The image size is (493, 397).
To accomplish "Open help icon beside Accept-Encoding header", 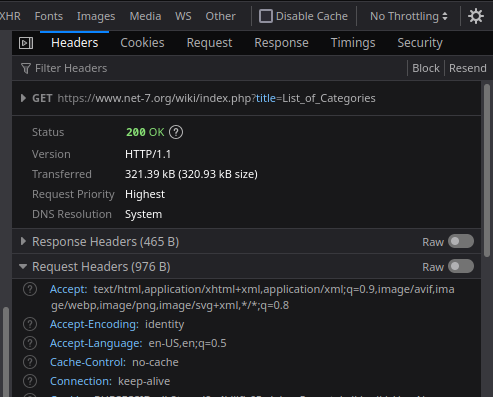I will (30, 324).
